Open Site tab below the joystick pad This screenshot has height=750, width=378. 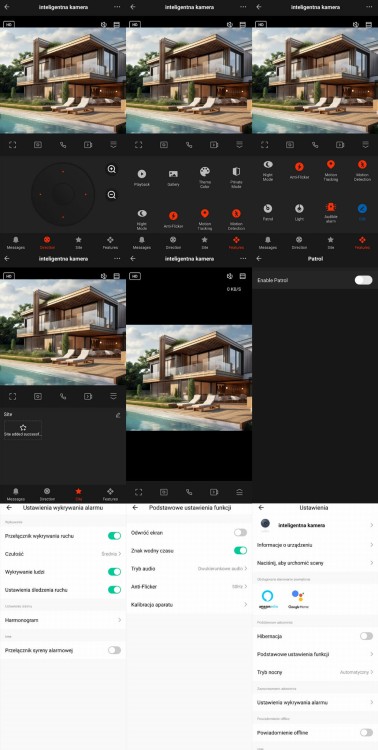pos(78,243)
